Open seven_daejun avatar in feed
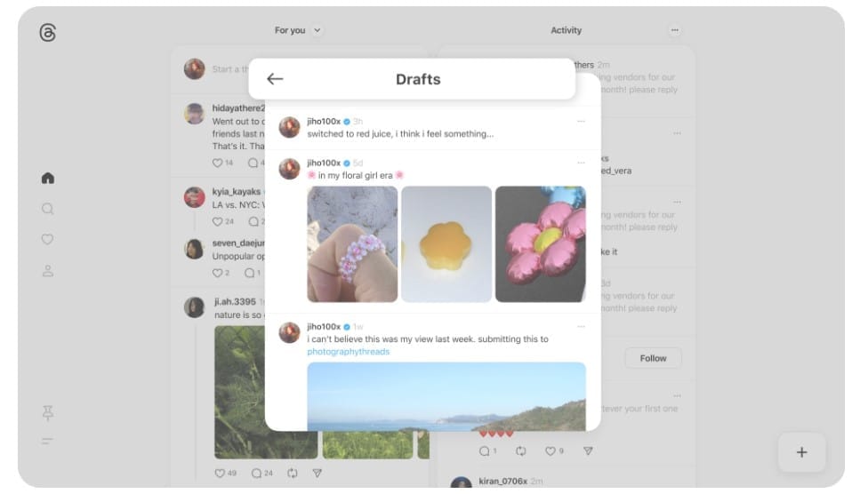This screenshot has height=494, width=868. 194,249
